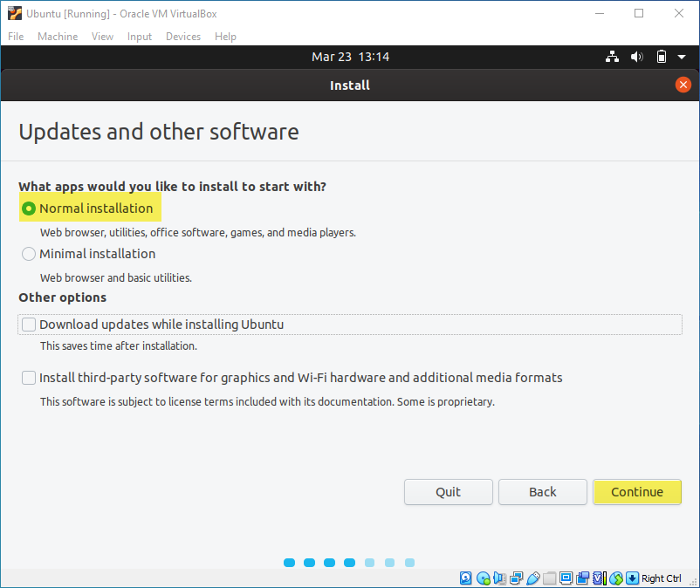Click 'This saves time after installation.' text

click(119, 345)
